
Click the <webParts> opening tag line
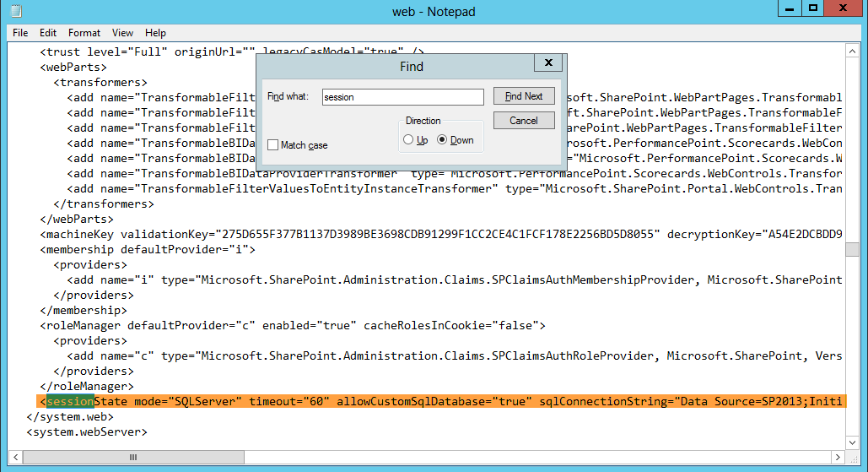click(x=73, y=67)
